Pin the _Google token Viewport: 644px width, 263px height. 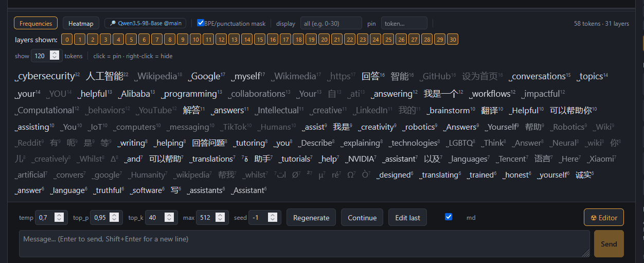pos(207,76)
